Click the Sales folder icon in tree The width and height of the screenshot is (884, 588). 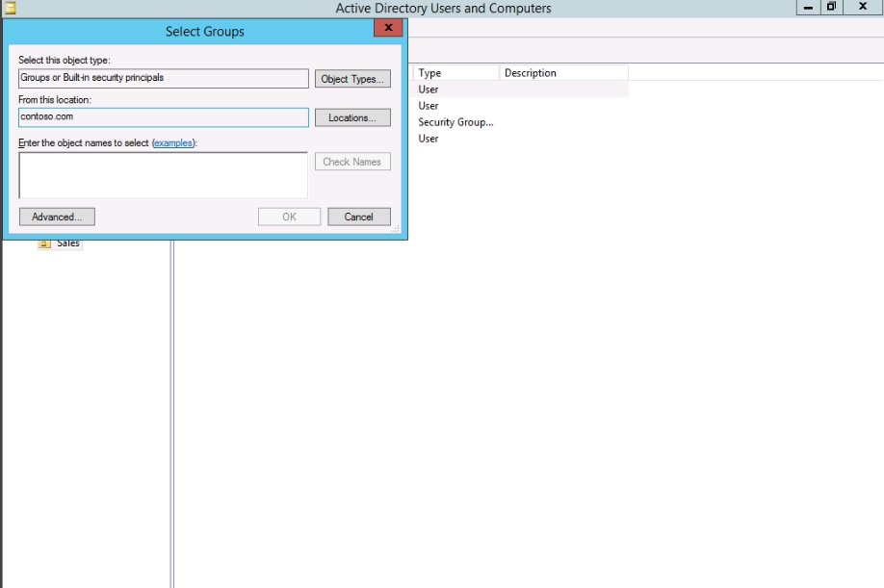point(44,244)
